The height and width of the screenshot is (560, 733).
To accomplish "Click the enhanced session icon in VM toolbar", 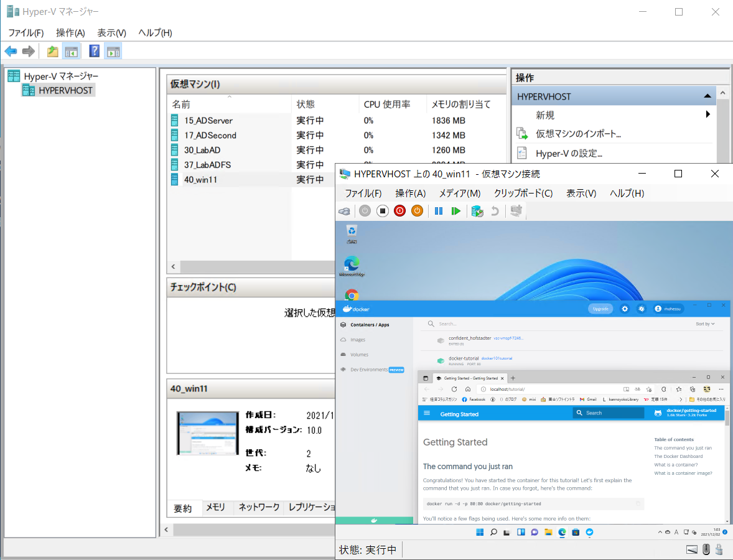I will (x=516, y=211).
